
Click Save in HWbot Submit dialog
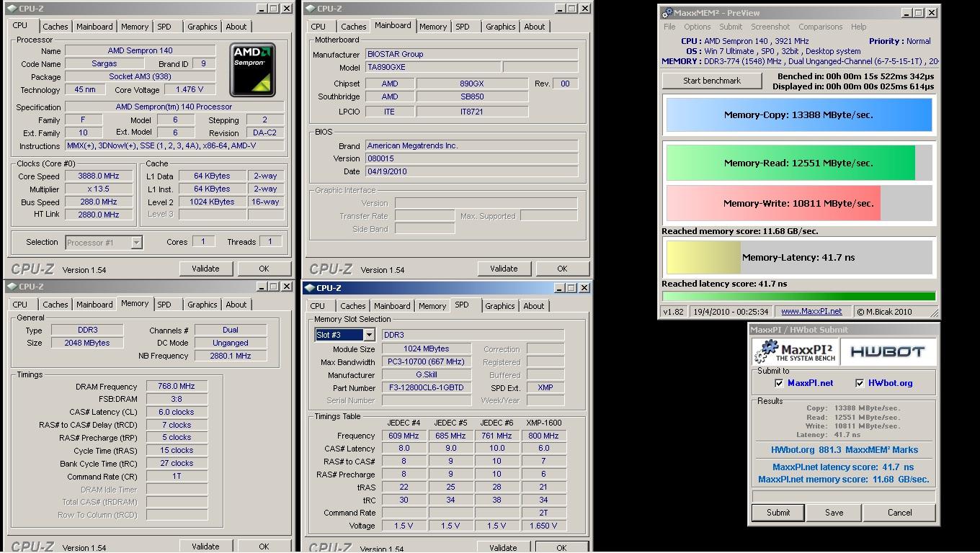pyautogui.click(x=834, y=513)
